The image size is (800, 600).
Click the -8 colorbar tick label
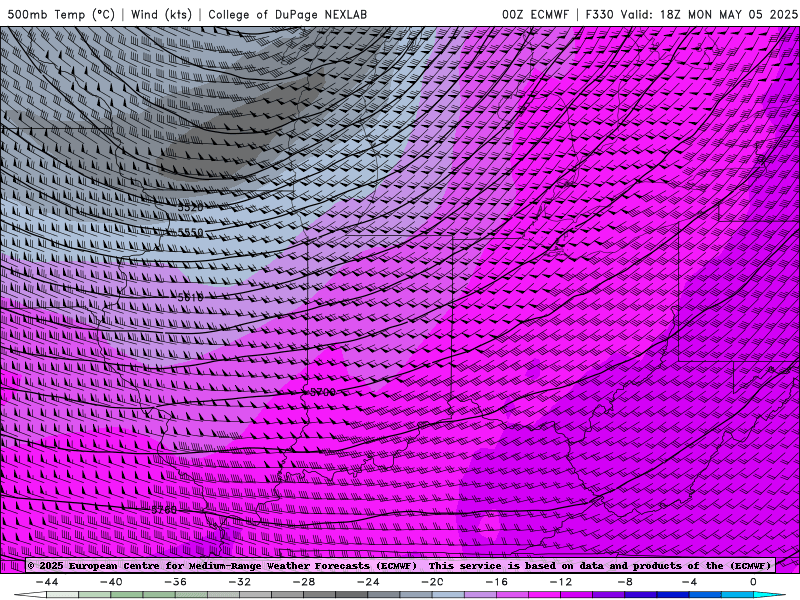click(x=626, y=582)
